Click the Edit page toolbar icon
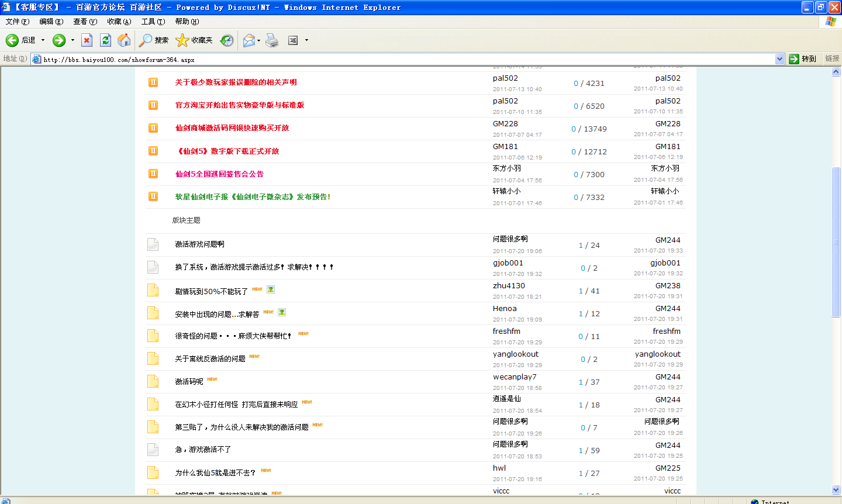The image size is (842, 504). [x=294, y=40]
